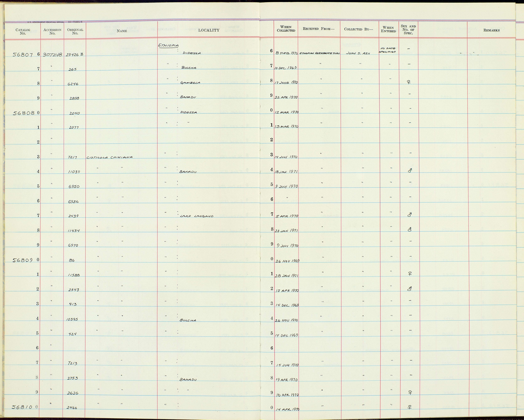Select original number 29426 B

pos(75,54)
